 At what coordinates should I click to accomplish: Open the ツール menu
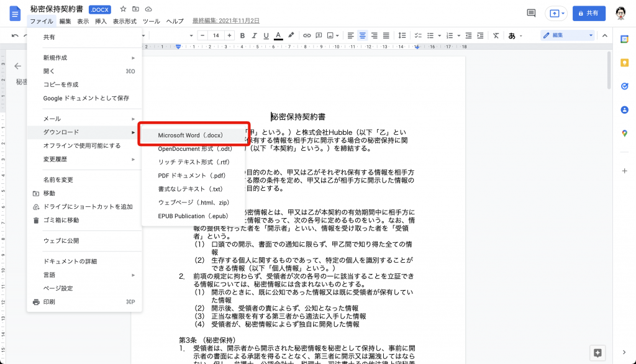tap(152, 21)
